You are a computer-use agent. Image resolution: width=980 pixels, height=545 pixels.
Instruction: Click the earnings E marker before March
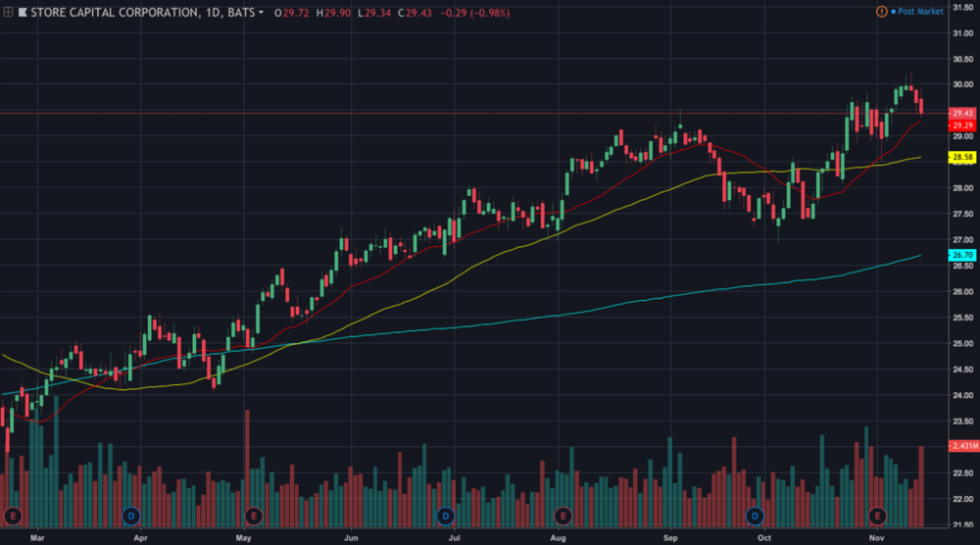click(x=14, y=515)
